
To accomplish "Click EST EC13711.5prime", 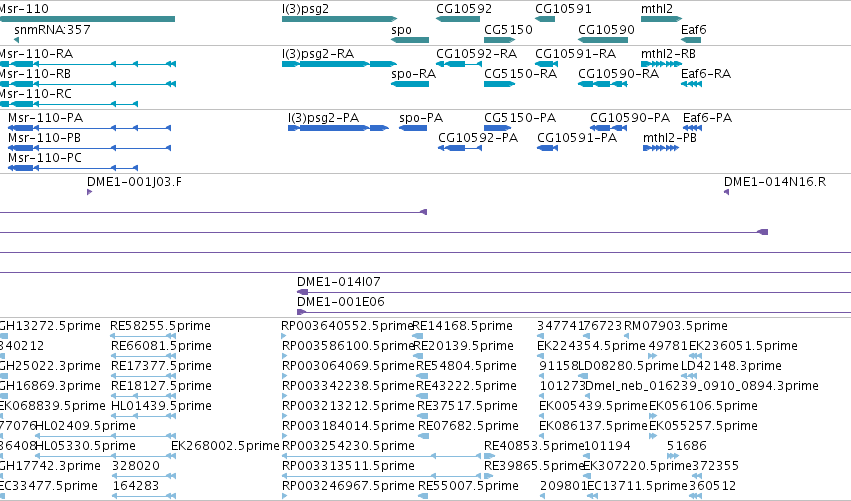I will [x=638, y=487].
